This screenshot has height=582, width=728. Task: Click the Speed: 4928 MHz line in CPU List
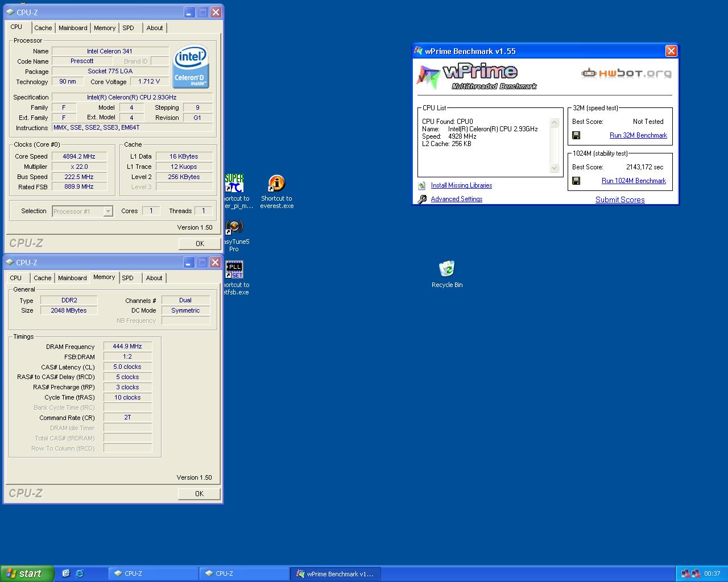(449, 136)
